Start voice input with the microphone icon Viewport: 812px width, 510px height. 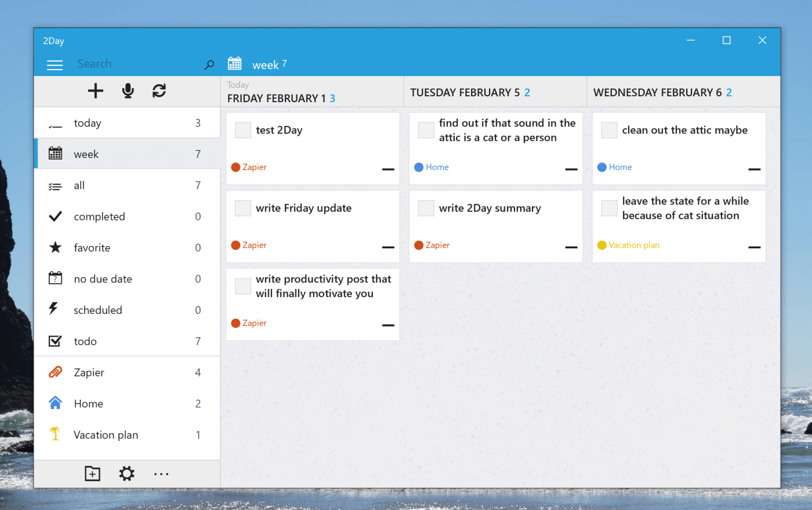pos(127,91)
